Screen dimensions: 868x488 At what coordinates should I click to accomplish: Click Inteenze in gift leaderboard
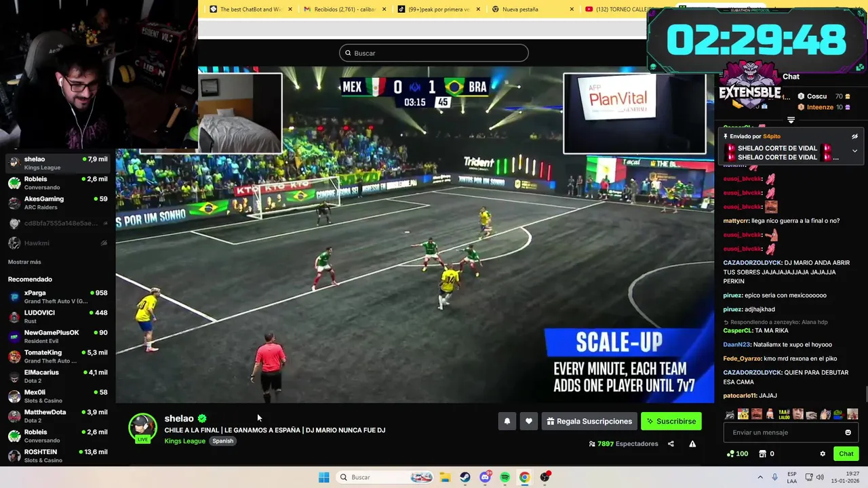[820, 107]
